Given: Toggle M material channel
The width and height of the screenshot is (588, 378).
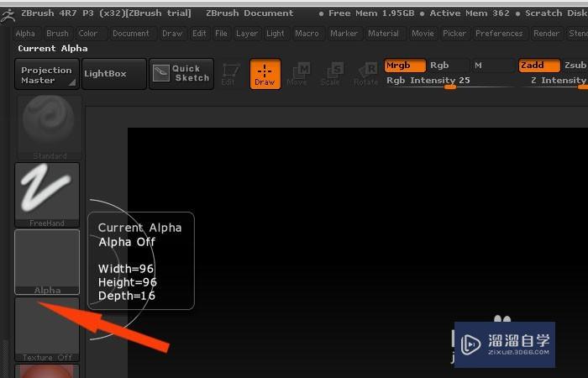Looking at the screenshot, I should (492, 66).
